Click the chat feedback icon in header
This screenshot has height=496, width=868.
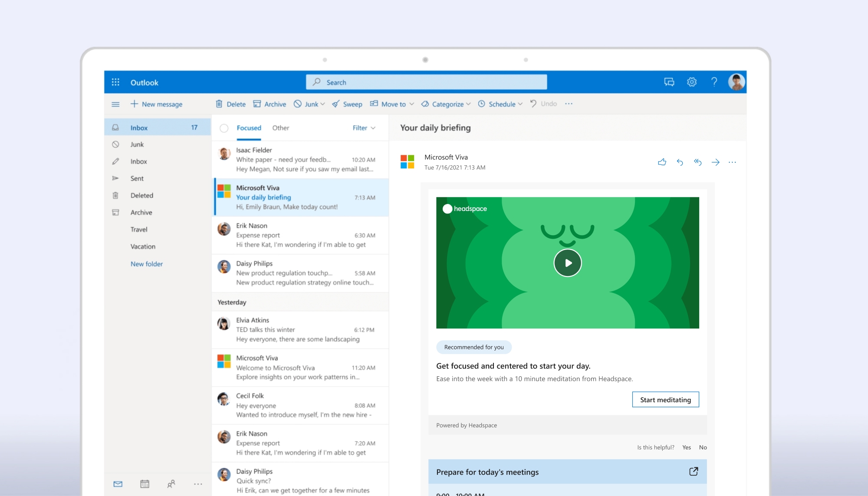pos(669,82)
